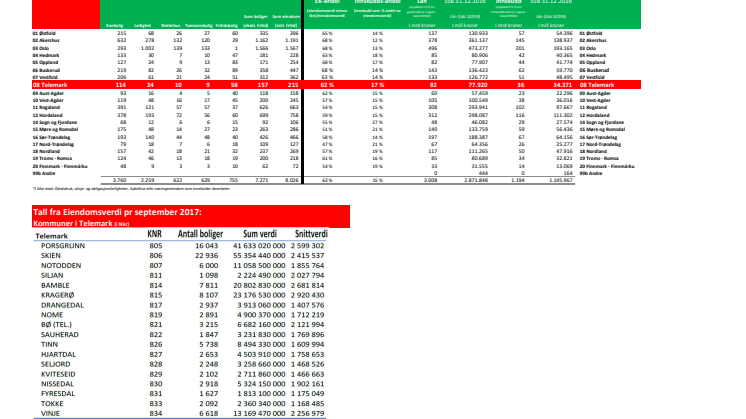The width and height of the screenshot is (746, 419).
Task: Select Rogaland loan value '293.941'
Action: click(x=478, y=107)
